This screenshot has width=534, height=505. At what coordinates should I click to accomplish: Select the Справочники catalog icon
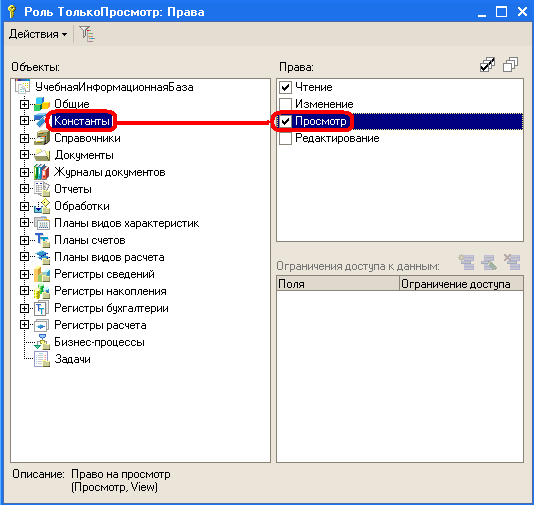42,138
